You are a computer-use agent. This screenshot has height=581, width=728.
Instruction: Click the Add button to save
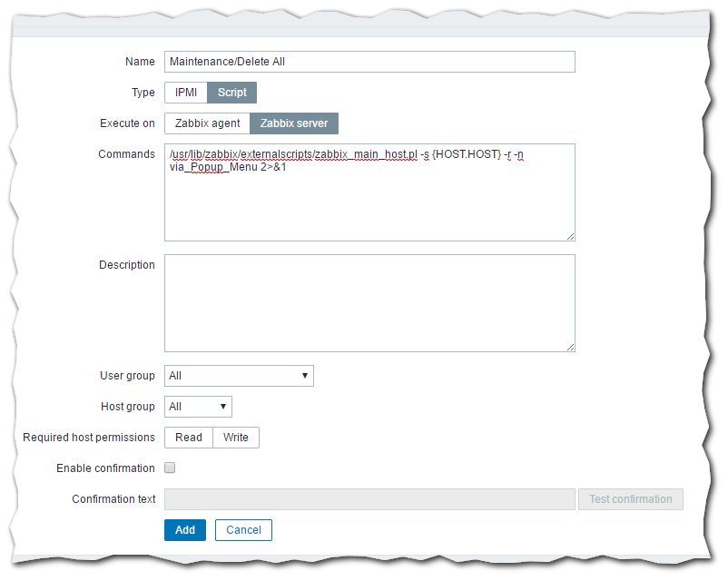click(185, 530)
